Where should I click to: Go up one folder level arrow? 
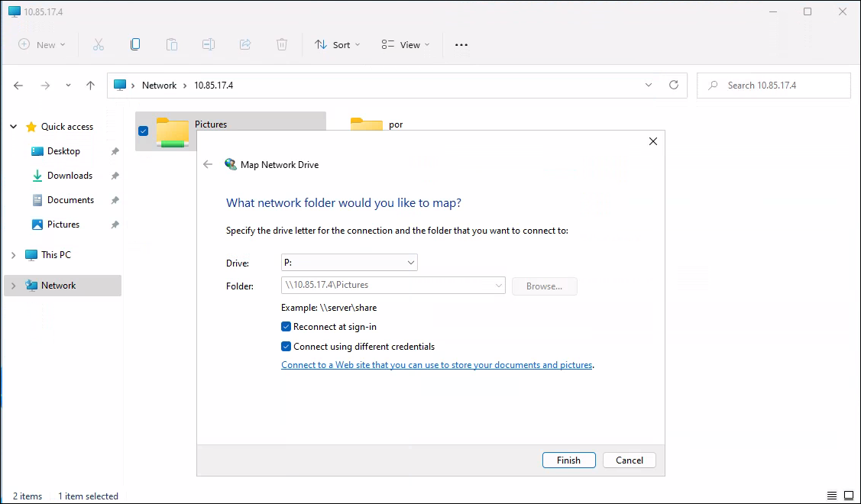90,86
